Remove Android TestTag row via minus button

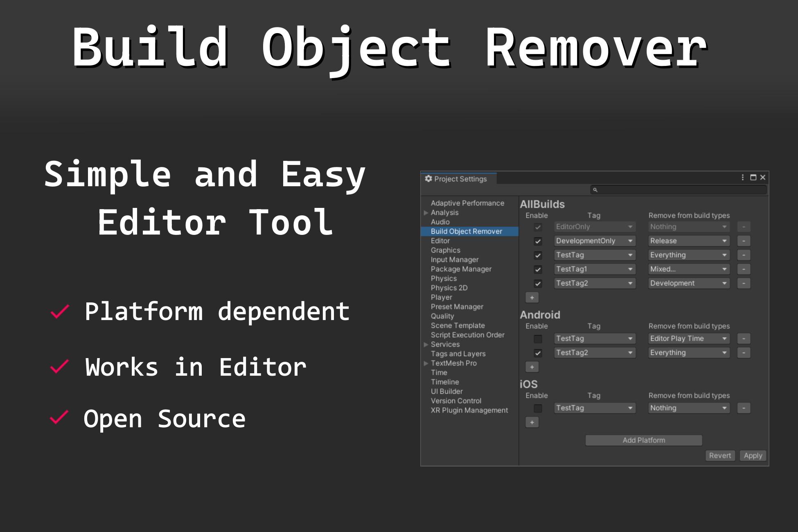[744, 338]
